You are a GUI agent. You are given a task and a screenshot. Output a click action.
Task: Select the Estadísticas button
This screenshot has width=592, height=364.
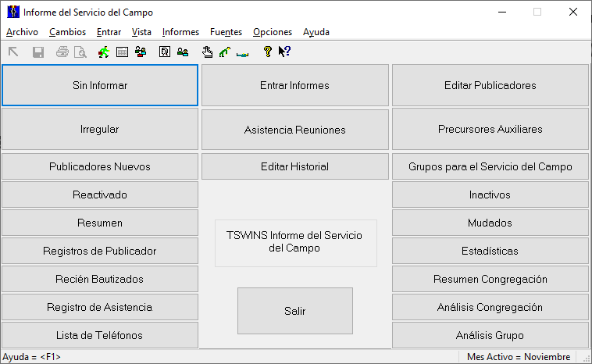pos(490,251)
